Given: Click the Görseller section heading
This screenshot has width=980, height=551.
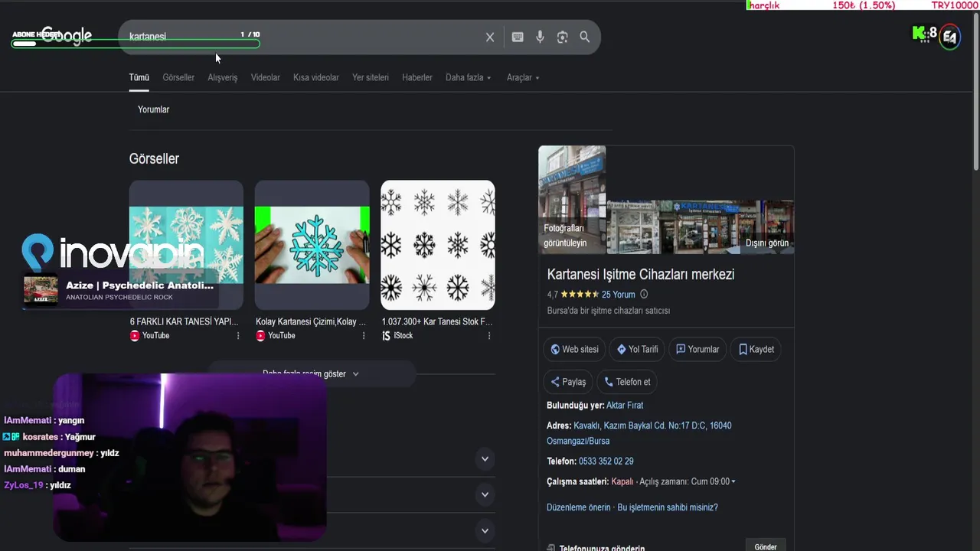Looking at the screenshot, I should [x=154, y=158].
